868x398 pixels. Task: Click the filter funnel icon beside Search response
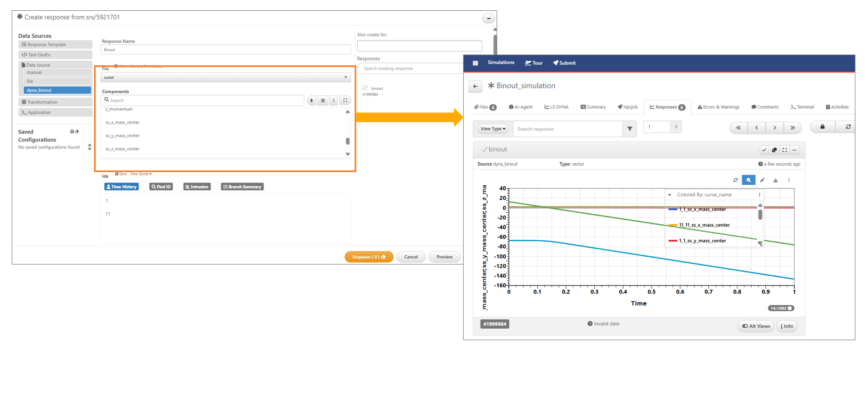tap(630, 129)
